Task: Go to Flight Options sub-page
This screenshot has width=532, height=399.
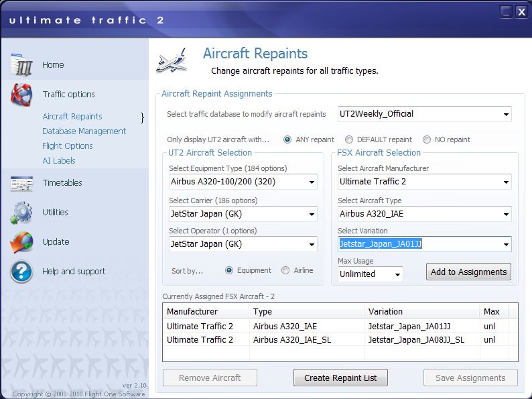Action: [x=68, y=146]
